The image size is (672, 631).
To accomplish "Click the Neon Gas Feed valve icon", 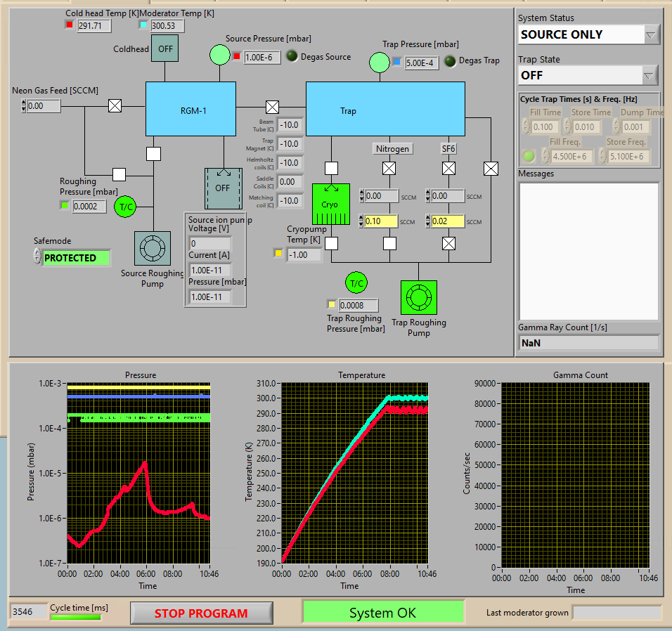I will [x=115, y=106].
